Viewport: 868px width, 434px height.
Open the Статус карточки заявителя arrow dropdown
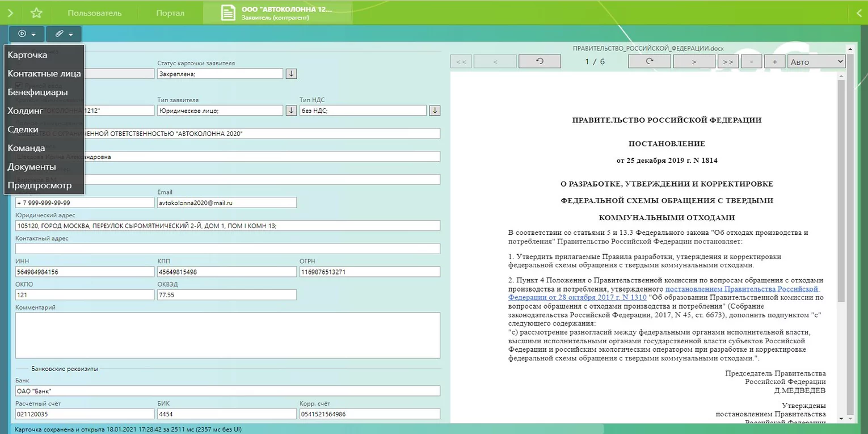291,74
